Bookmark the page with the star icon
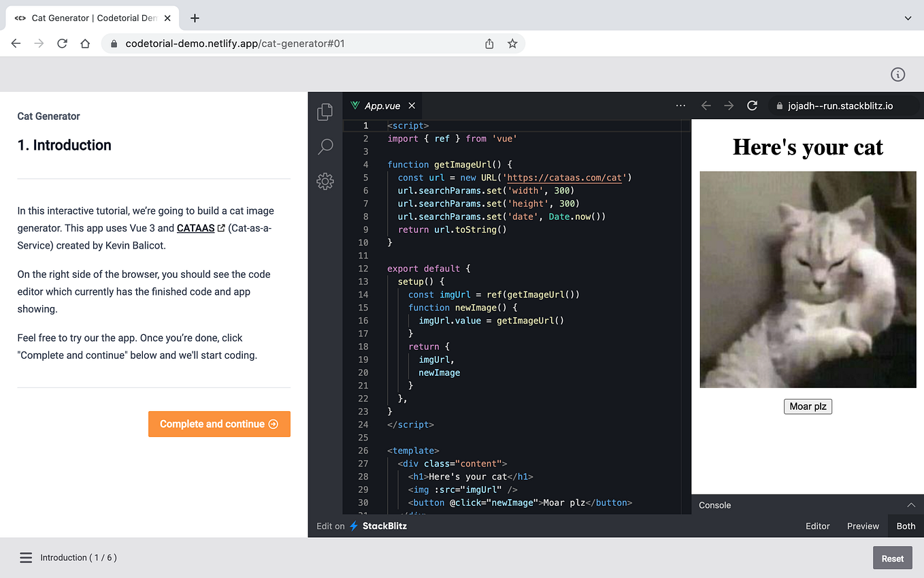This screenshot has height=578, width=924. point(512,43)
